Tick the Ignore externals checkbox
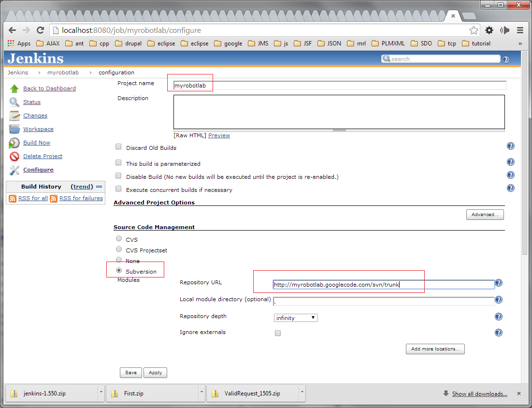Viewport: 532px width, 408px height. tap(278, 333)
